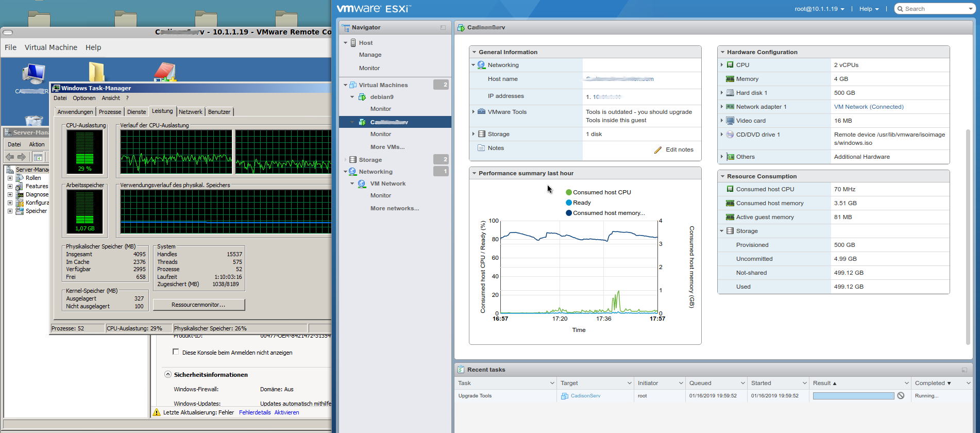The height and width of the screenshot is (433, 980).
Task: Click the debian9 VM icon
Action: click(x=362, y=97)
